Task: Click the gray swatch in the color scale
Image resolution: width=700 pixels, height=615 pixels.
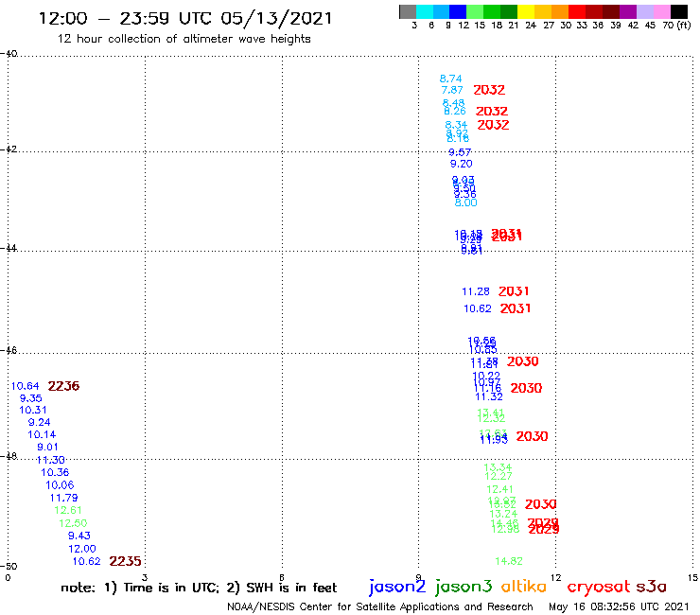Action: tap(408, 11)
